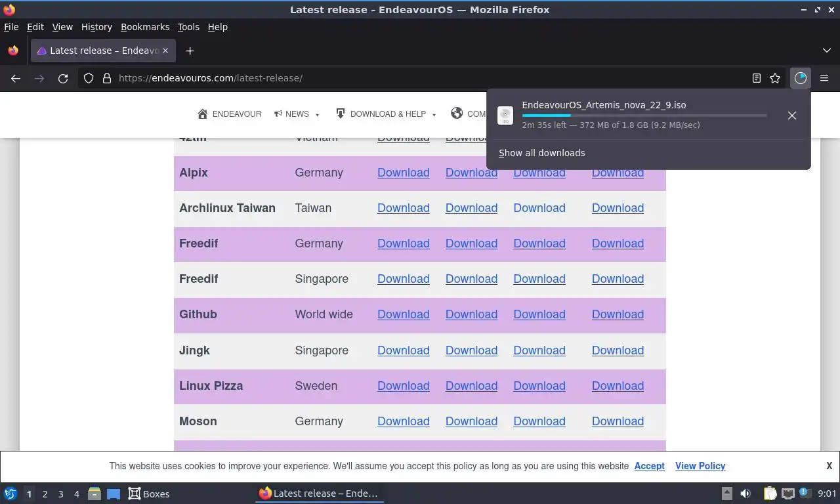The image size is (840, 504).
Task: Expand the DOWNLOAD & HELP dropdown
Action: point(386,114)
